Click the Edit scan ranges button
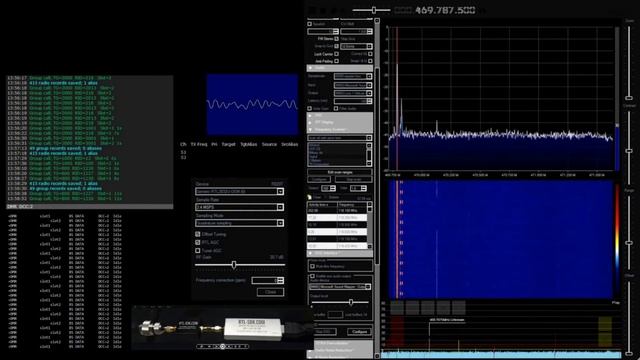 [340, 172]
